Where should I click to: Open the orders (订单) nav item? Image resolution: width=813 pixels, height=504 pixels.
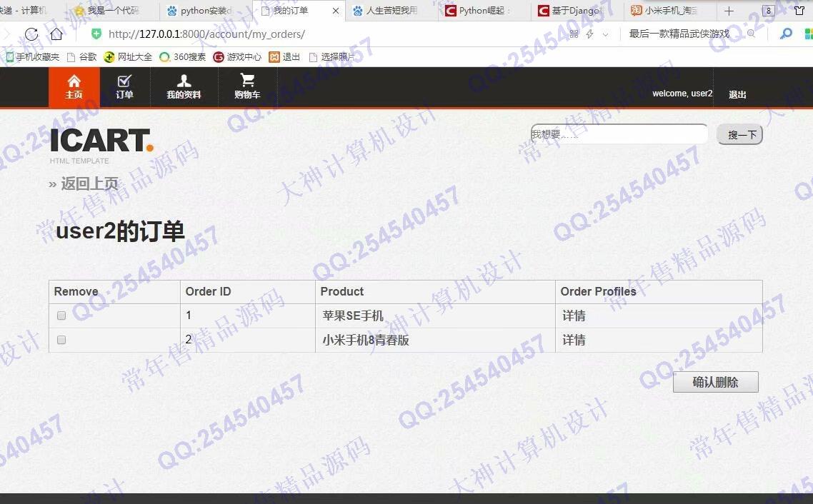124,86
